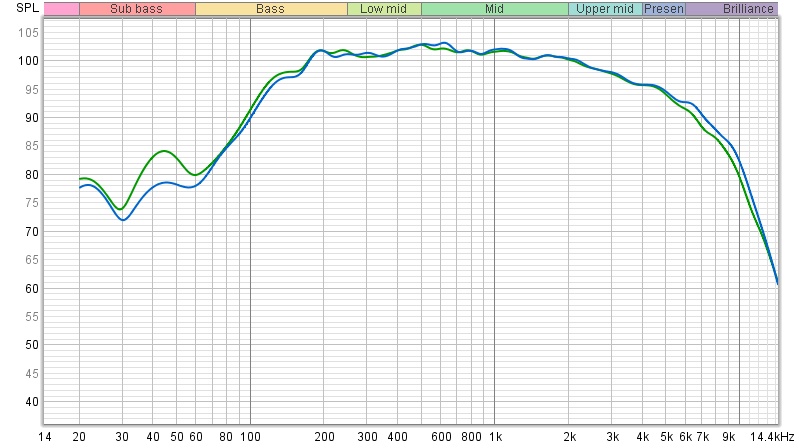Click the SPL axis label
Image resolution: width=800 pixels, height=448 pixels.
(x=28, y=8)
